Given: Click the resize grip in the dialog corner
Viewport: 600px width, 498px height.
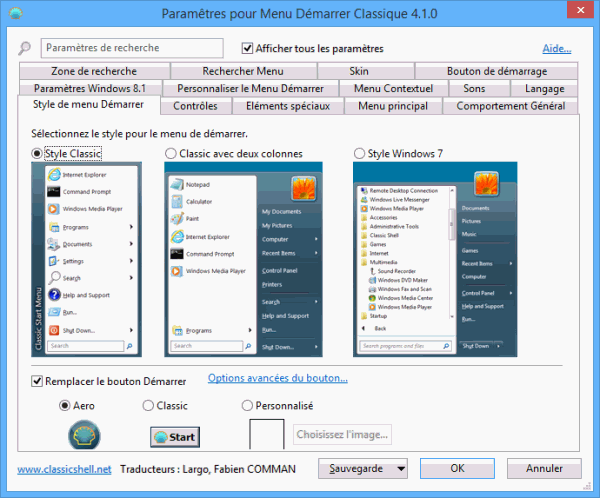Looking at the screenshot, I should (587, 486).
